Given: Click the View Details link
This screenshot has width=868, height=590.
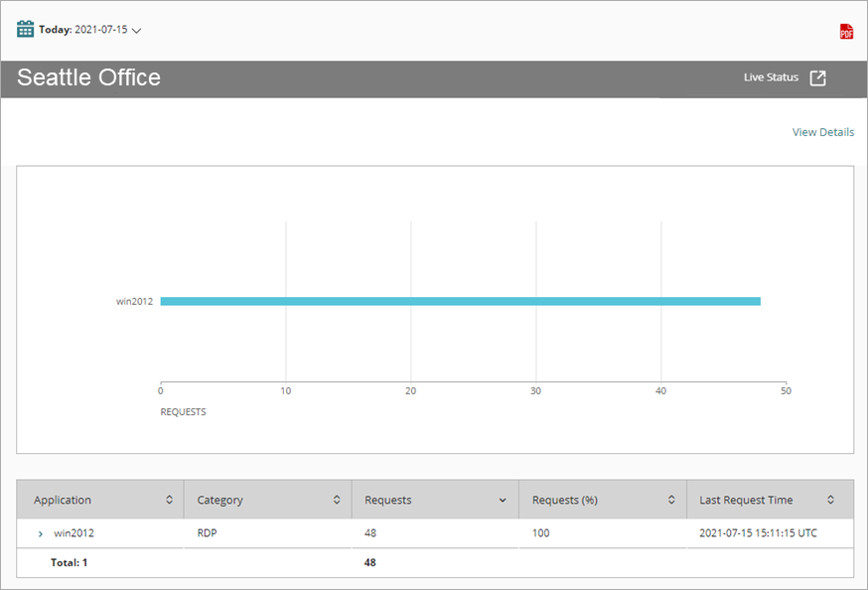Looking at the screenshot, I should [822, 132].
